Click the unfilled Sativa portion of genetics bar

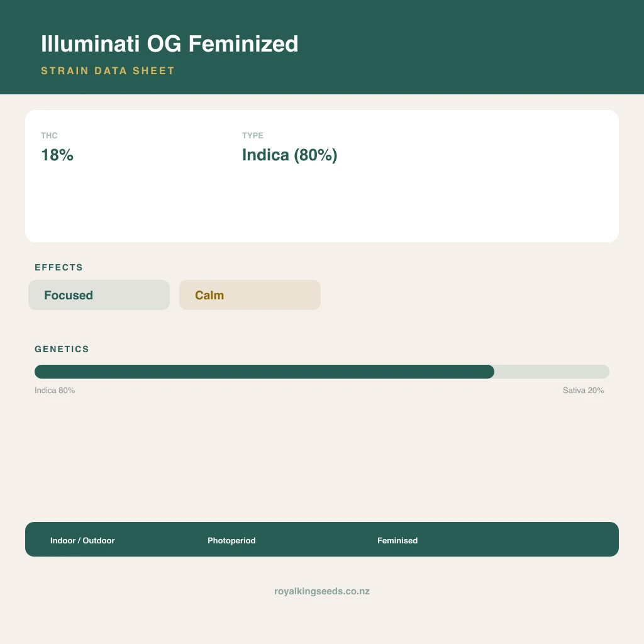pyautogui.click(x=552, y=372)
